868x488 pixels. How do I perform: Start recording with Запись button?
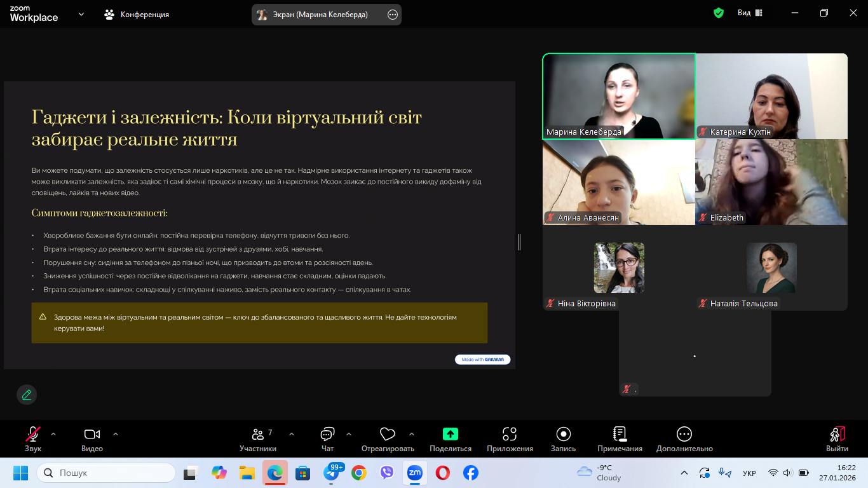[x=563, y=435]
